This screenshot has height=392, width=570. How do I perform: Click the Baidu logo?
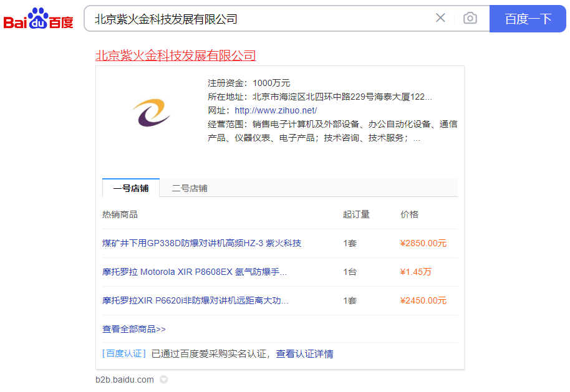point(39,19)
